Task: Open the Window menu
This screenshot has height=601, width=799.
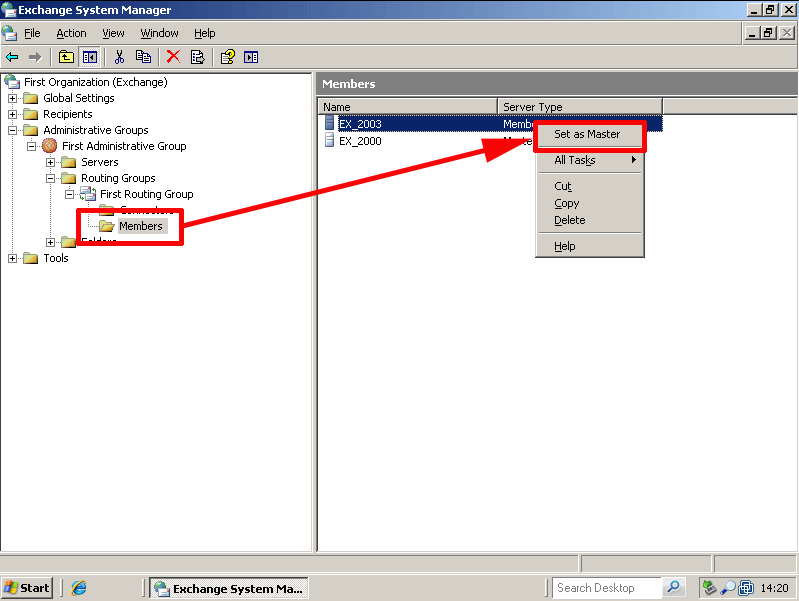Action: (x=159, y=33)
